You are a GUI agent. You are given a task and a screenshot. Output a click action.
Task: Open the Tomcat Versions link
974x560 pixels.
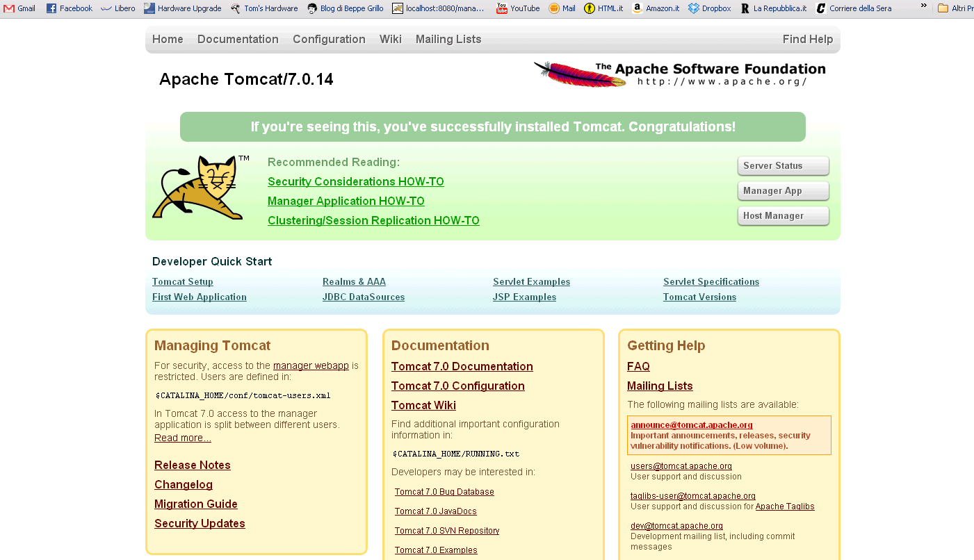(x=699, y=297)
